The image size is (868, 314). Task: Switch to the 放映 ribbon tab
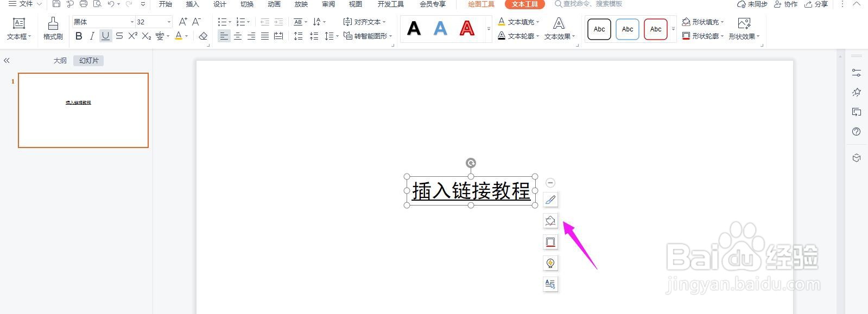[301, 4]
